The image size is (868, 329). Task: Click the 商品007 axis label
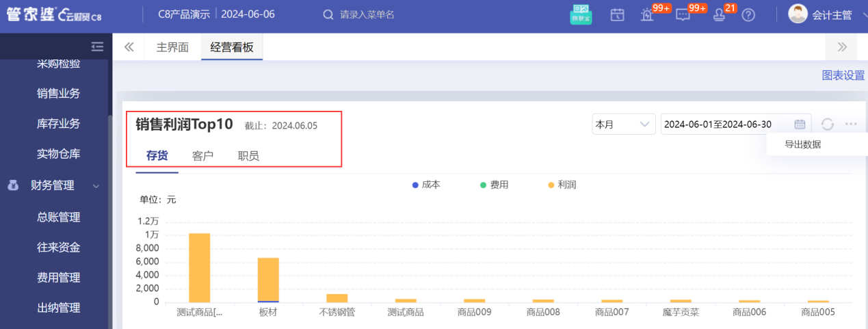[x=612, y=312]
